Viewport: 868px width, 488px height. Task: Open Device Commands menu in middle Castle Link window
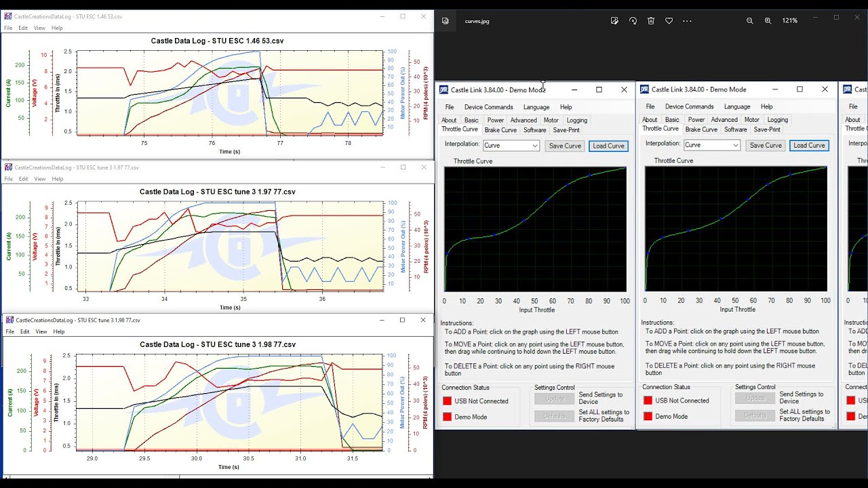pos(689,106)
